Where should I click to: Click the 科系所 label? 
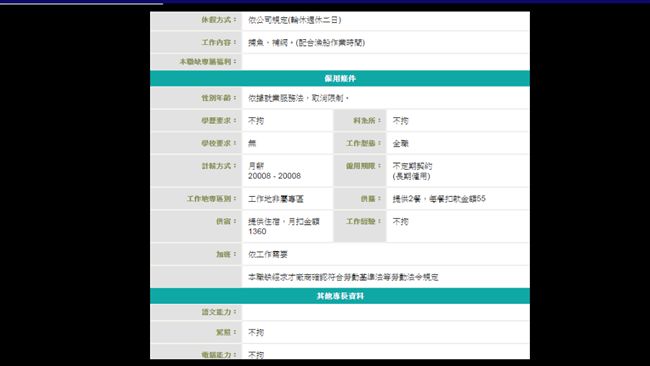(x=367, y=120)
